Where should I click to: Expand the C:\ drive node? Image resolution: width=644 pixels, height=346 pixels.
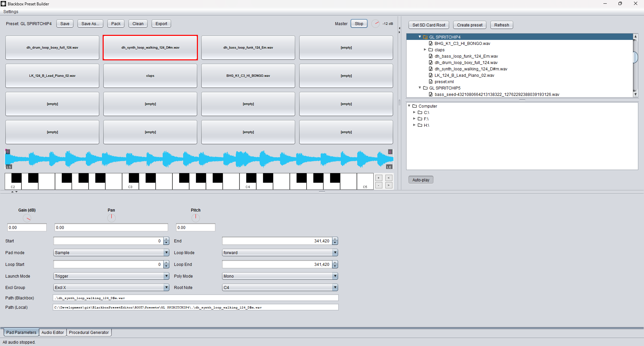pyautogui.click(x=415, y=112)
